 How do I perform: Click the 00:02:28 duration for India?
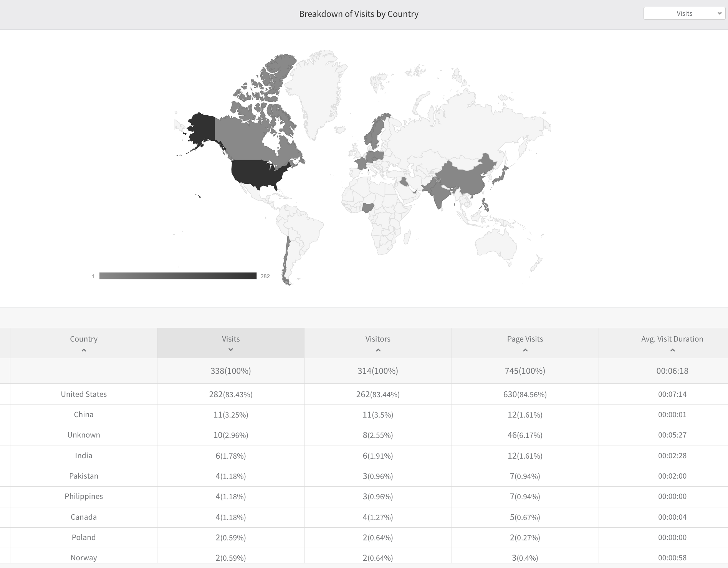tap(672, 456)
